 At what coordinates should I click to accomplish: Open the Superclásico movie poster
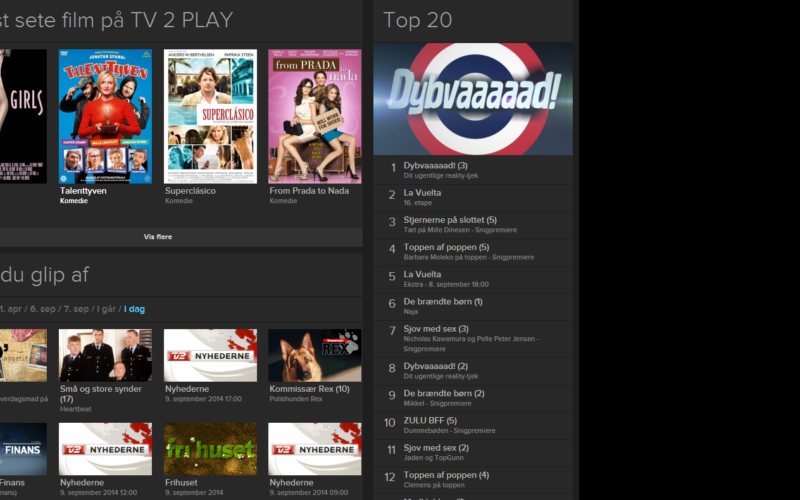[210, 116]
